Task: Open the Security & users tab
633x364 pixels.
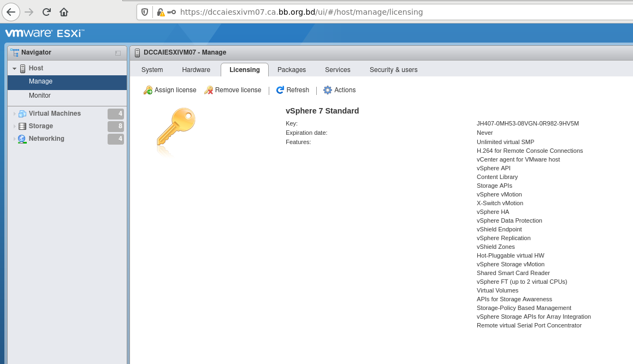Action: click(x=394, y=70)
